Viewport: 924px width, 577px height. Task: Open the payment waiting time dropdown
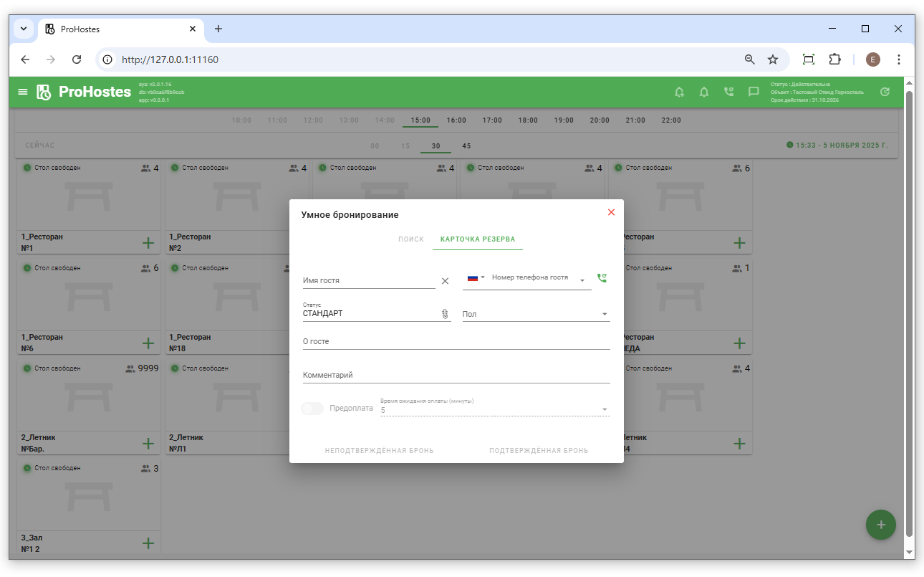[x=605, y=410]
